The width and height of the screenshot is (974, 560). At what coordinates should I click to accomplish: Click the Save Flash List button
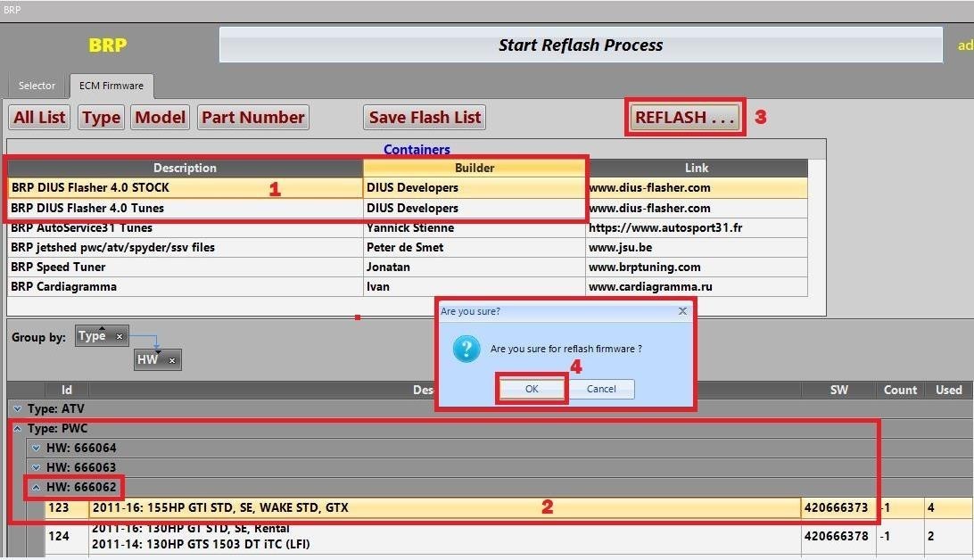click(x=424, y=117)
